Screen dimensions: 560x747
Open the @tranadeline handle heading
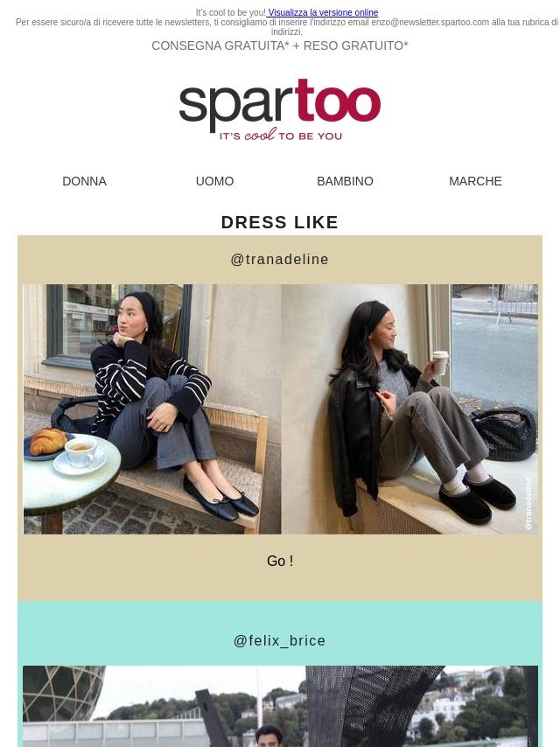point(280,259)
